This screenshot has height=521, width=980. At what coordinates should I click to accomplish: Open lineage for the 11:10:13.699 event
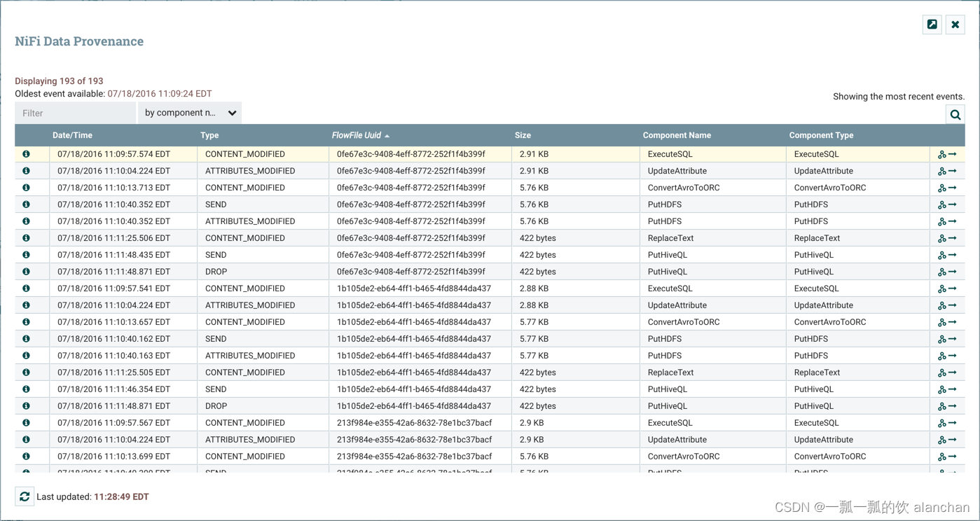pyautogui.click(x=941, y=457)
